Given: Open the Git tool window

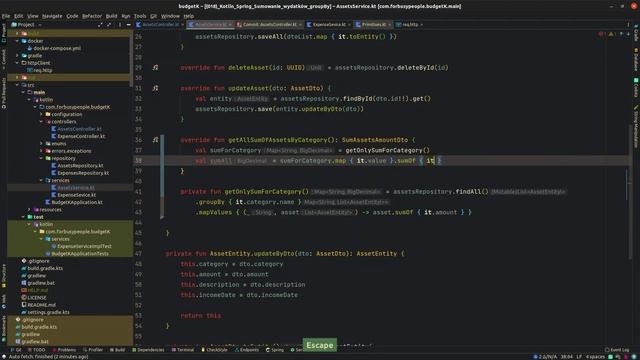Looking at the screenshot, I should 16,350.
